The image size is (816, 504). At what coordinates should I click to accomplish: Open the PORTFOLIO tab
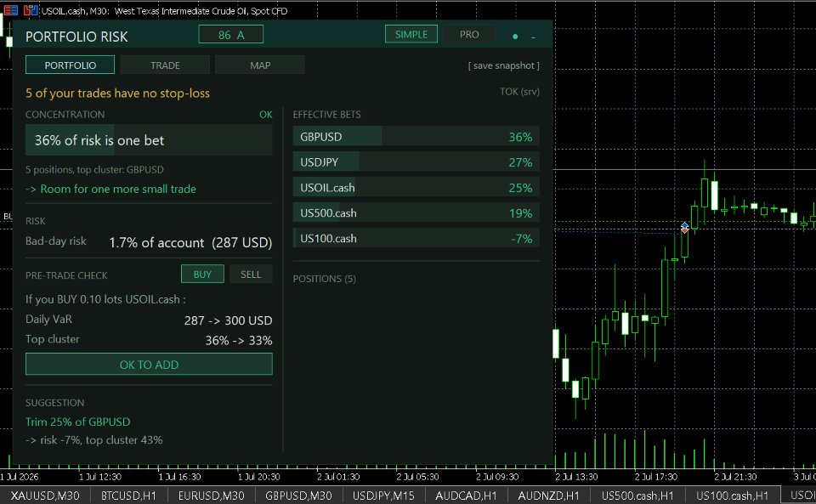click(x=70, y=65)
